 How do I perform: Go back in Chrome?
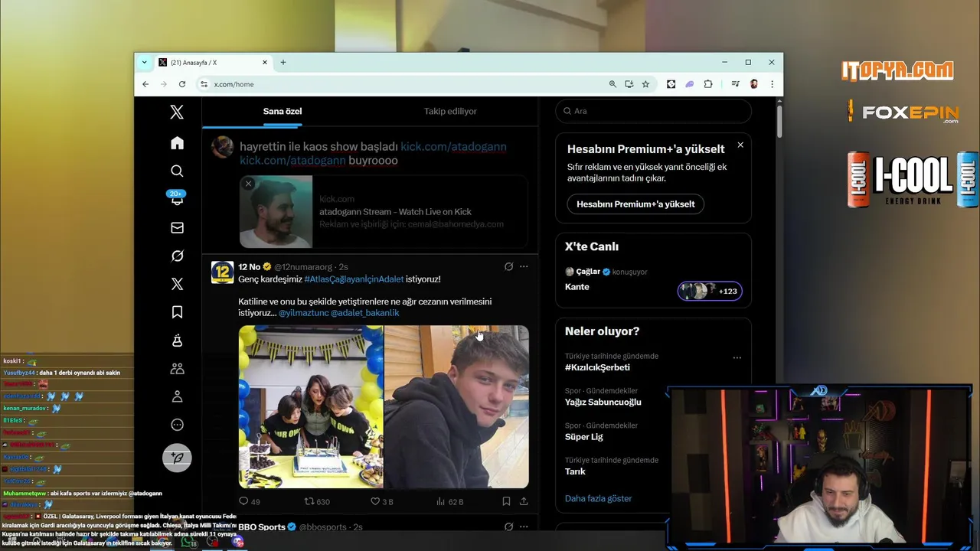[145, 84]
